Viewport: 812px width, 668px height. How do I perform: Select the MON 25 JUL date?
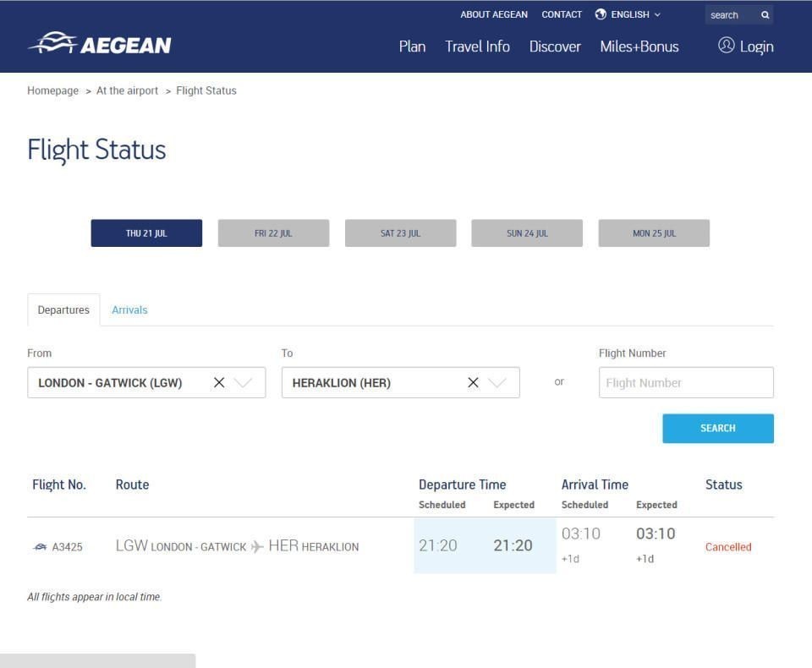(654, 233)
